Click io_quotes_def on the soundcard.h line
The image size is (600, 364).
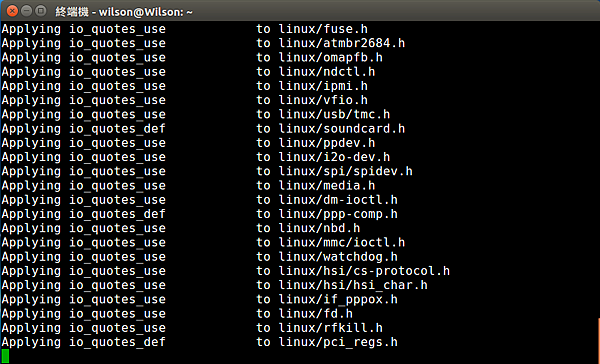click(117, 129)
